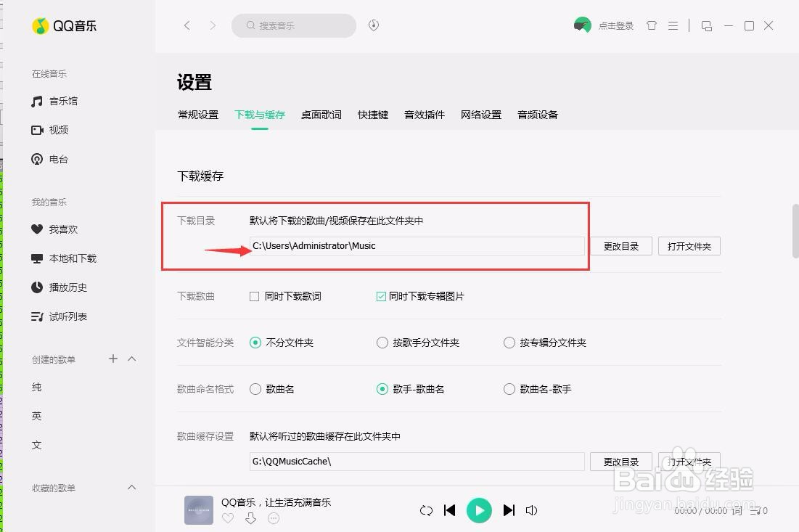This screenshot has width=799, height=532.
Task: Select 按歌手分文件夹 radio option
Action: click(x=382, y=343)
